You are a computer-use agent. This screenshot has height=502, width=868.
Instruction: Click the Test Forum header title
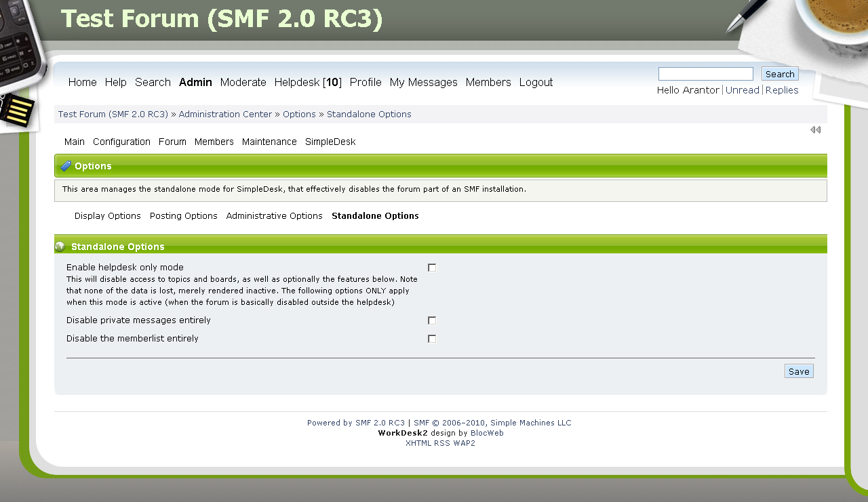tap(222, 19)
